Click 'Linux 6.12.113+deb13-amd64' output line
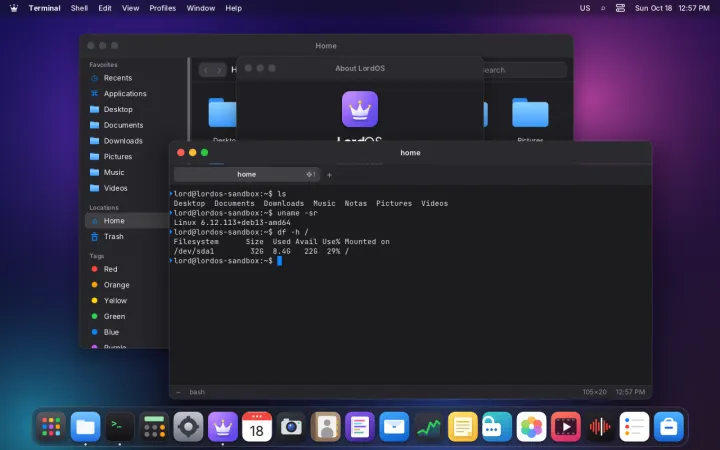This screenshot has width=720, height=450. (x=232, y=223)
